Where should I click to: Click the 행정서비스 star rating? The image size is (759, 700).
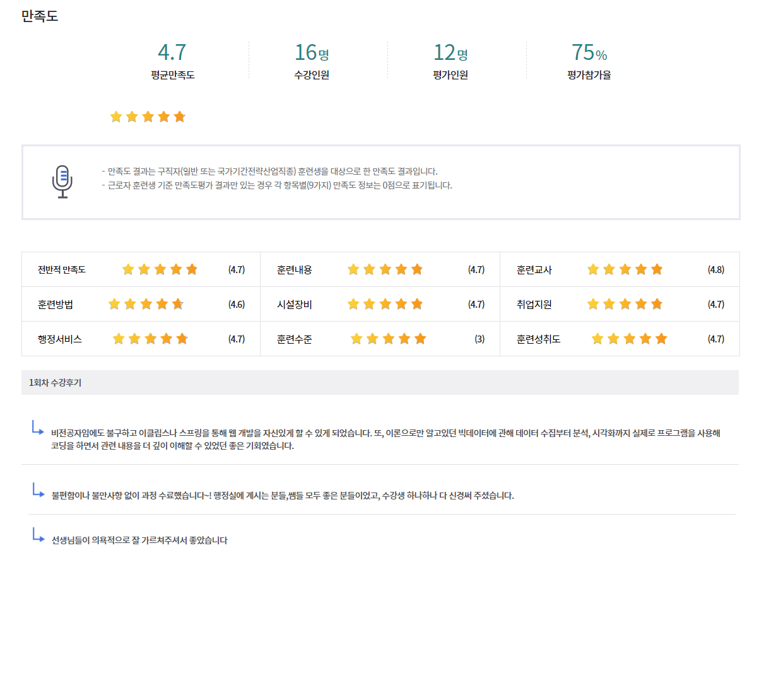150,339
